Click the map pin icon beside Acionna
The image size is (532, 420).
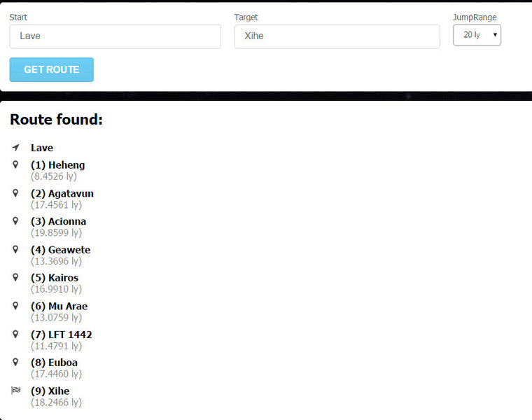15,221
